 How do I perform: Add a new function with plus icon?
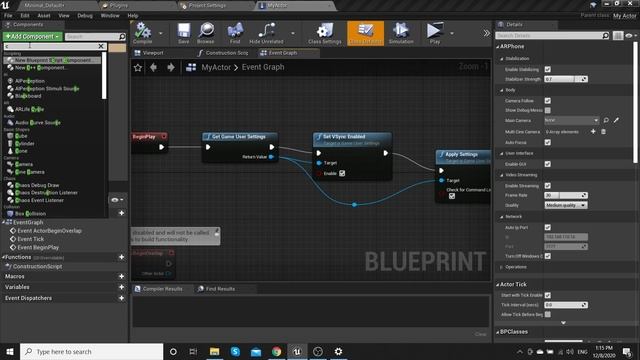tap(121, 257)
